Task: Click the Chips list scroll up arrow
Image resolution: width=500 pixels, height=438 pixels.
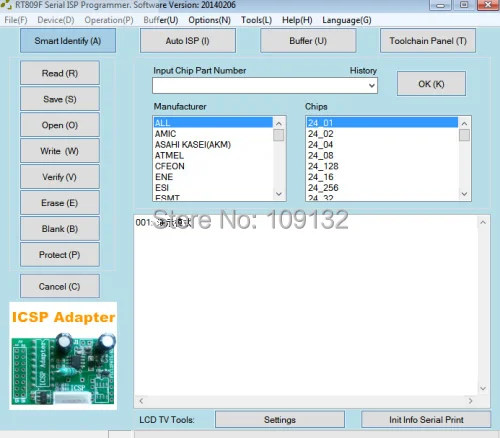Action: pyautogui.click(x=464, y=123)
